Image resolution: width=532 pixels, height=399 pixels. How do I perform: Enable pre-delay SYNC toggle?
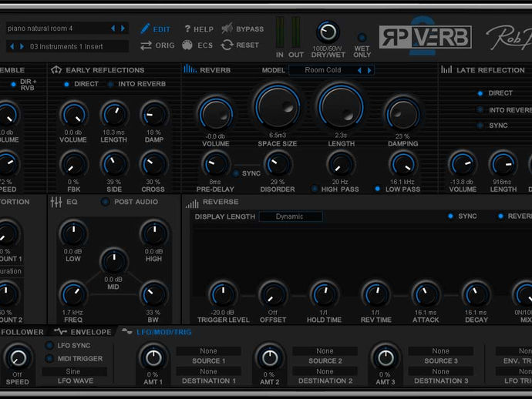[x=235, y=173]
